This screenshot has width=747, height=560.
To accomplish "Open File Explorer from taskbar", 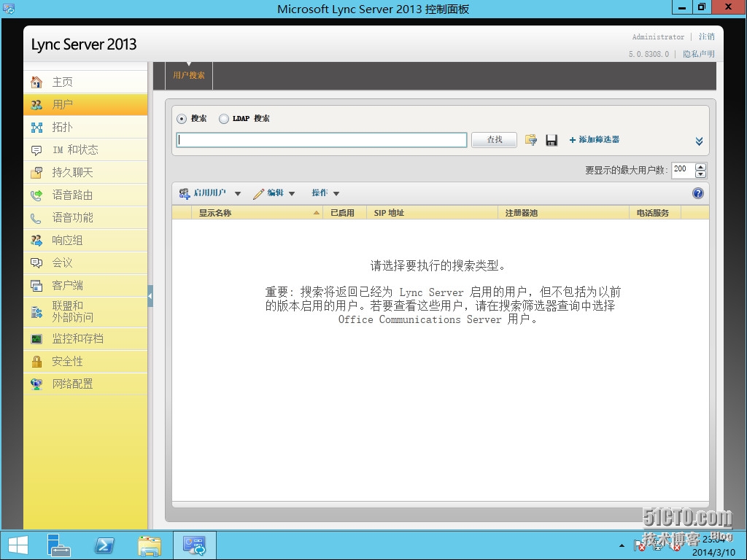I will [x=150, y=545].
